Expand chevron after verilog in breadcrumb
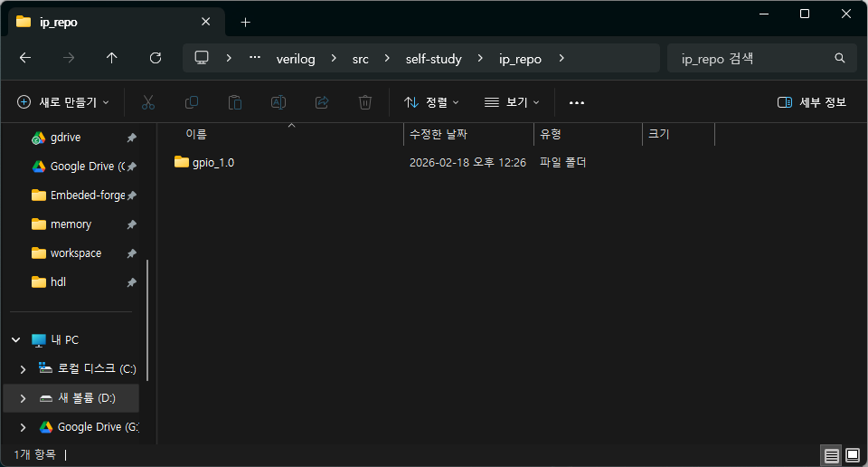The width and height of the screenshot is (868, 467). 334,58
